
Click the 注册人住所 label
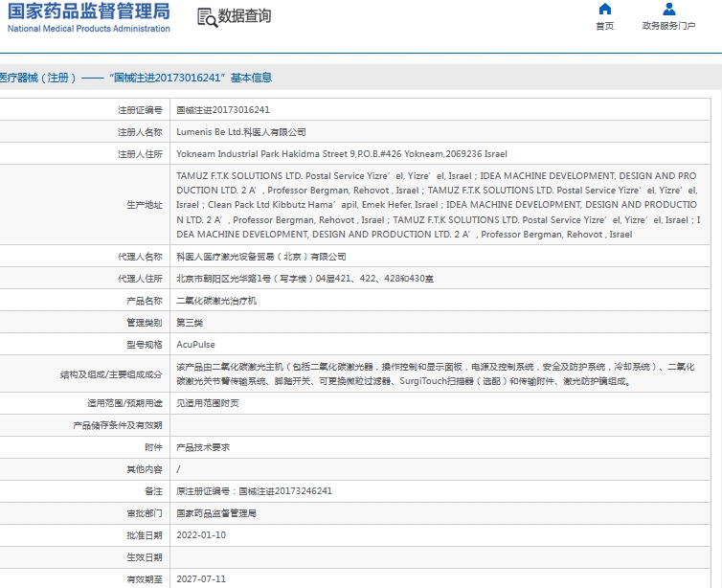click(140, 154)
